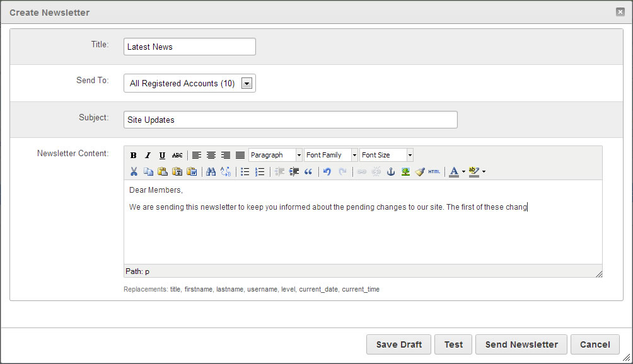The image size is (633, 364).
Task: Toggle italic text formatting
Action: click(148, 156)
